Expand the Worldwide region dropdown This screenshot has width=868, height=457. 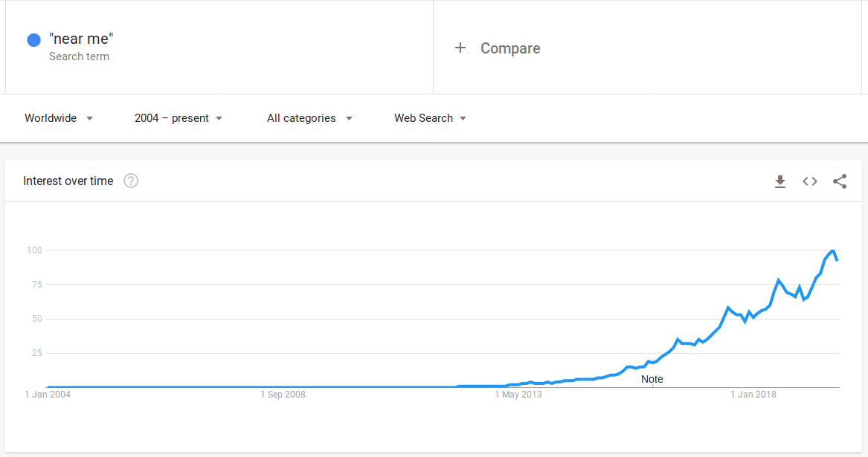tap(59, 118)
